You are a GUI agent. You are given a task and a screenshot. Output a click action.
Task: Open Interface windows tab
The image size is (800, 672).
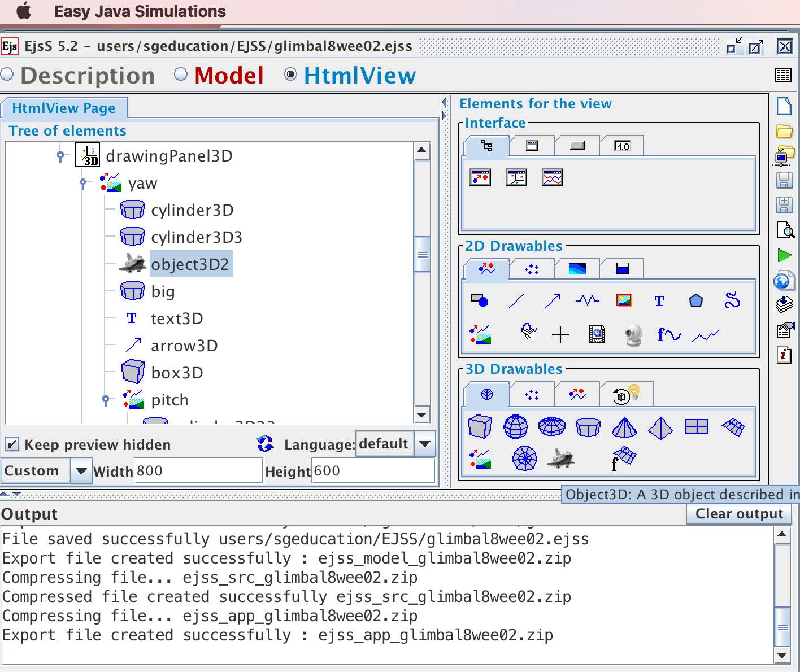[532, 146]
